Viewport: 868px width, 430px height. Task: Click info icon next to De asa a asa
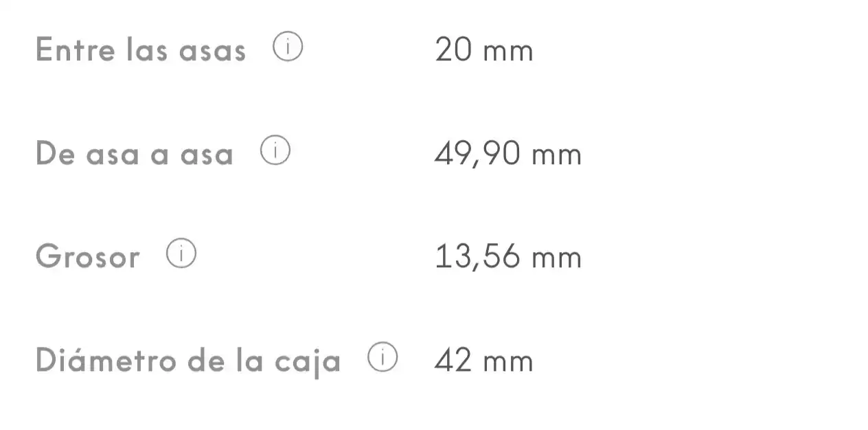click(x=275, y=151)
